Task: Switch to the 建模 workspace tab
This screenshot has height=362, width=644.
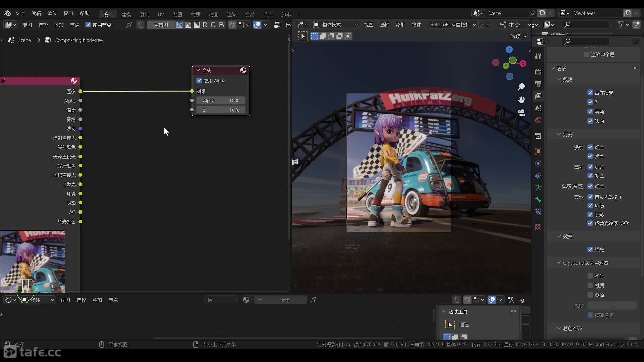Action: click(x=126, y=14)
